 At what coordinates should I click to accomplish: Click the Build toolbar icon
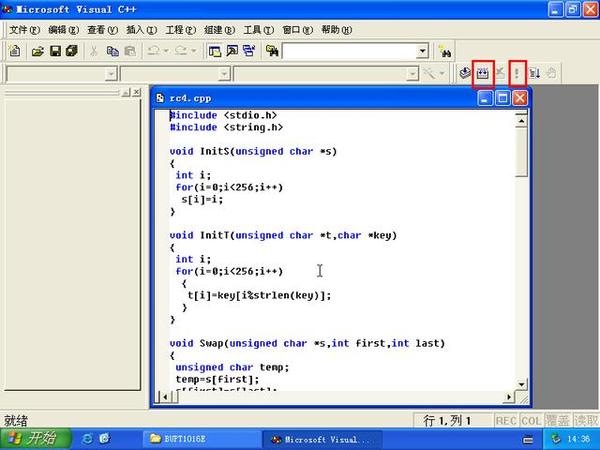(x=483, y=73)
